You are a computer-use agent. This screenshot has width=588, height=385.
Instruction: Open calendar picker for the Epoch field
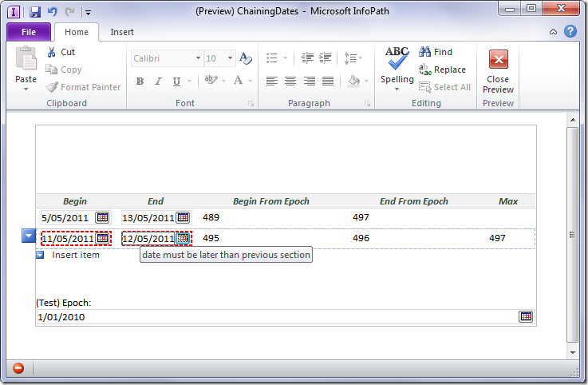(526, 317)
